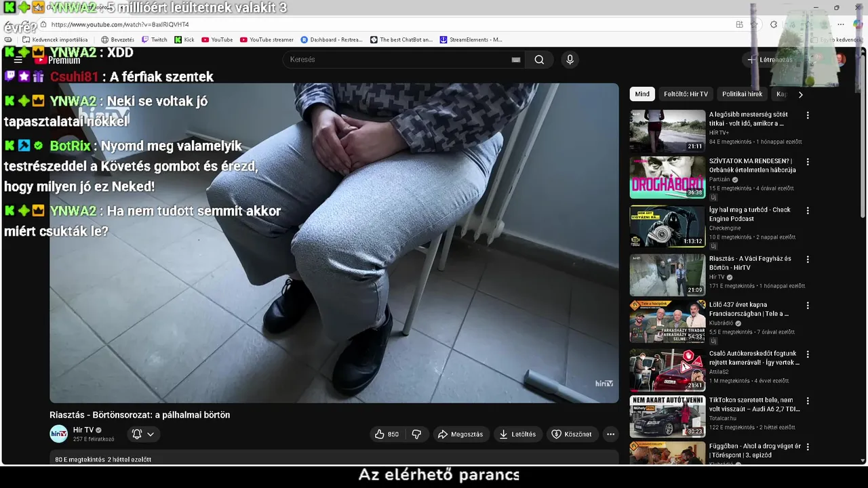Open options for 'SZÍVTATOK MA RENDESEN' video

[x=808, y=162]
